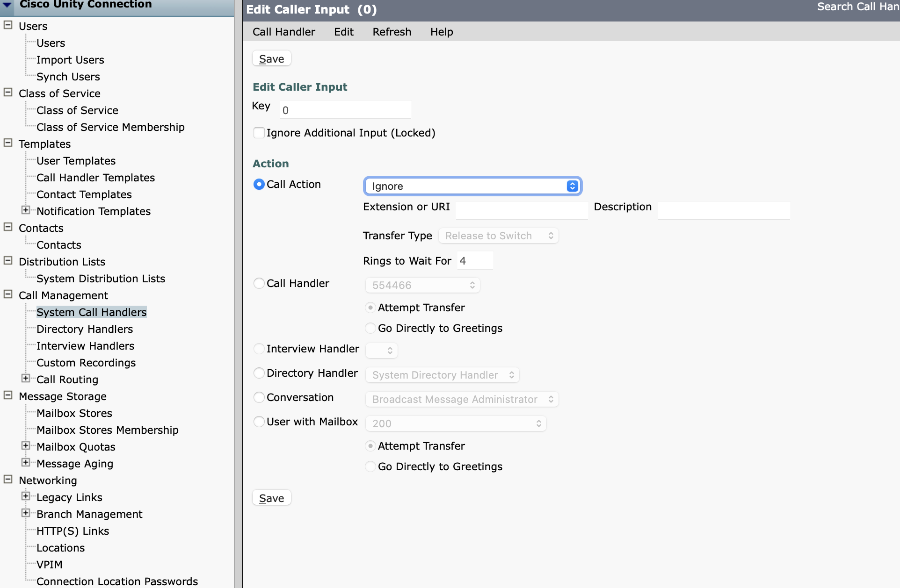Expand the Call Routing node
Image resolution: width=900 pixels, height=588 pixels.
click(26, 379)
